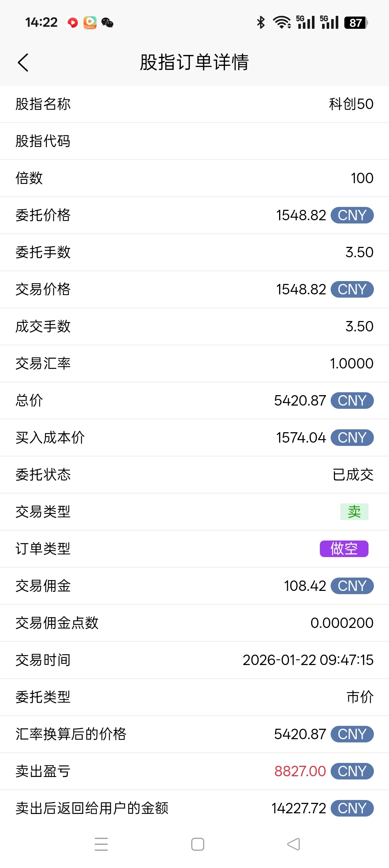
Task: Tap the 股指订单详情 page title
Action: 194,62
